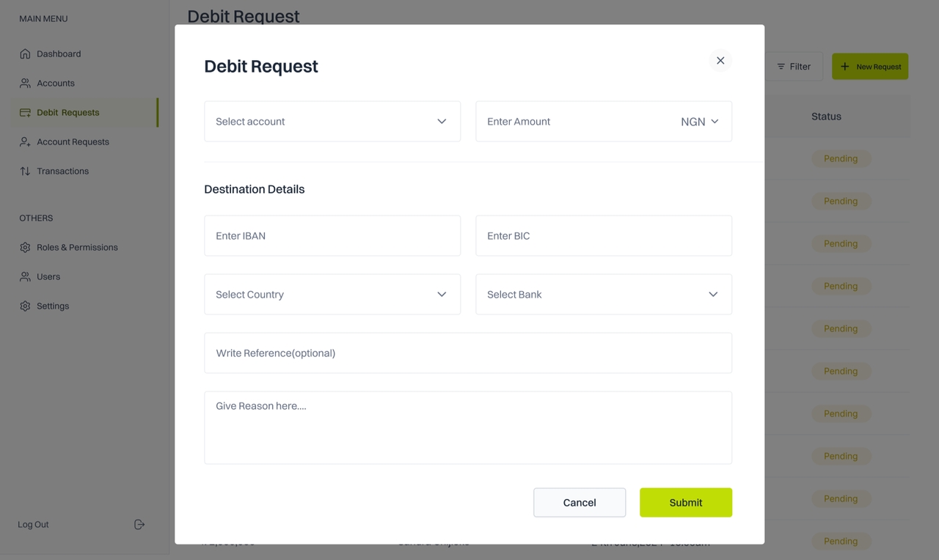Screen dimensions: 939x560
Task: Click the Log Out exit icon
Action: 139,524
